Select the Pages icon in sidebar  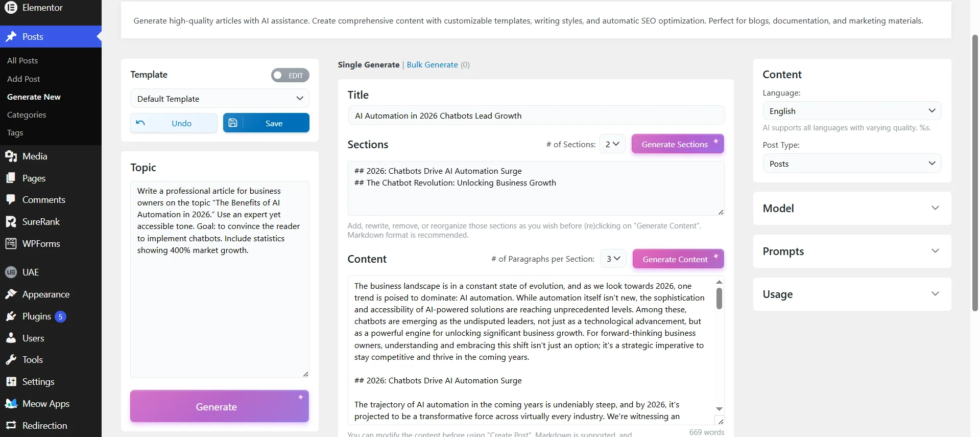[x=11, y=177]
